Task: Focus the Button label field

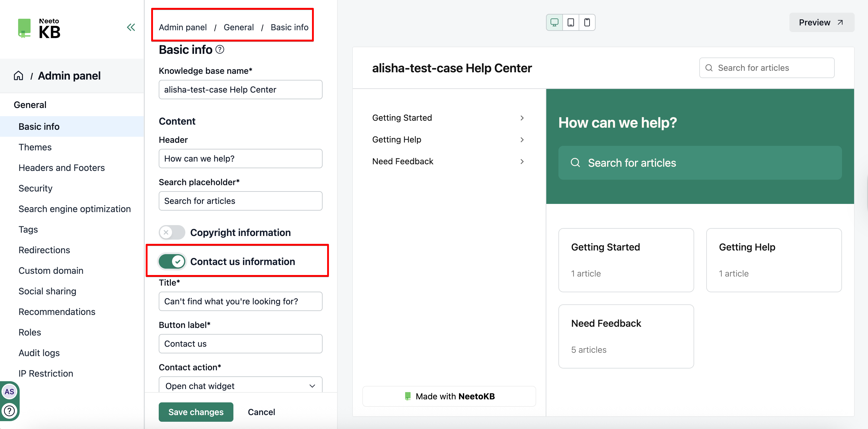Action: (x=241, y=344)
